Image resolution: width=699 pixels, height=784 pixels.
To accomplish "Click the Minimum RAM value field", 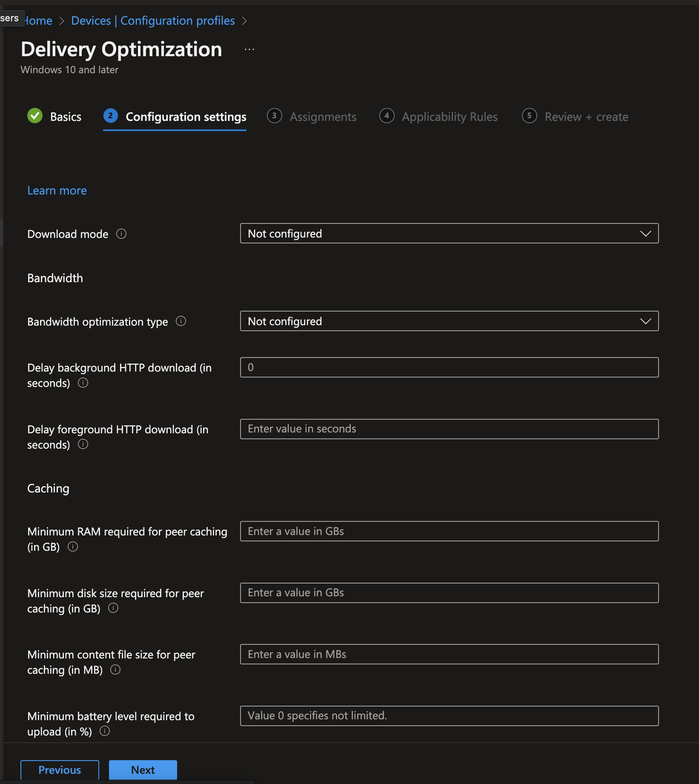I will [449, 531].
